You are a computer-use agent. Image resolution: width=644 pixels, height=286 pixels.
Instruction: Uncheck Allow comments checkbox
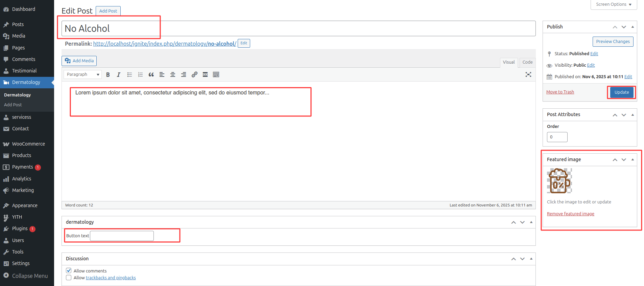pyautogui.click(x=69, y=270)
